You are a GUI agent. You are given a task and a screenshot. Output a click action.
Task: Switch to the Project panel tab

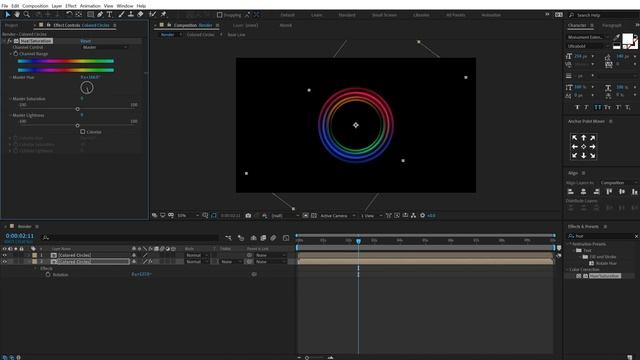[11, 25]
